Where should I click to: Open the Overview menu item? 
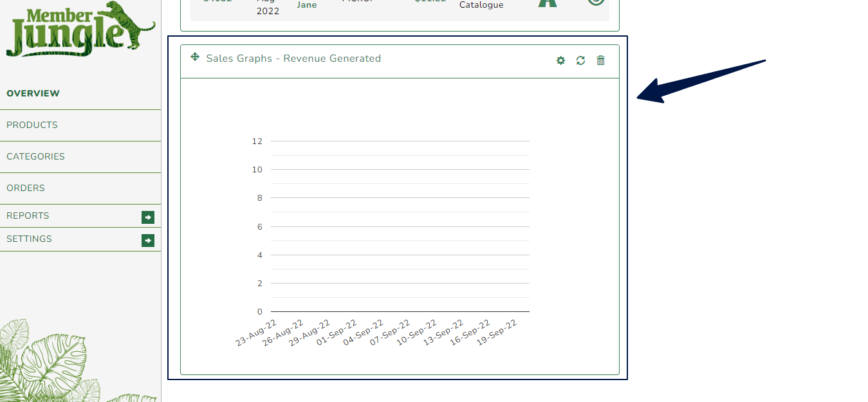pos(33,93)
